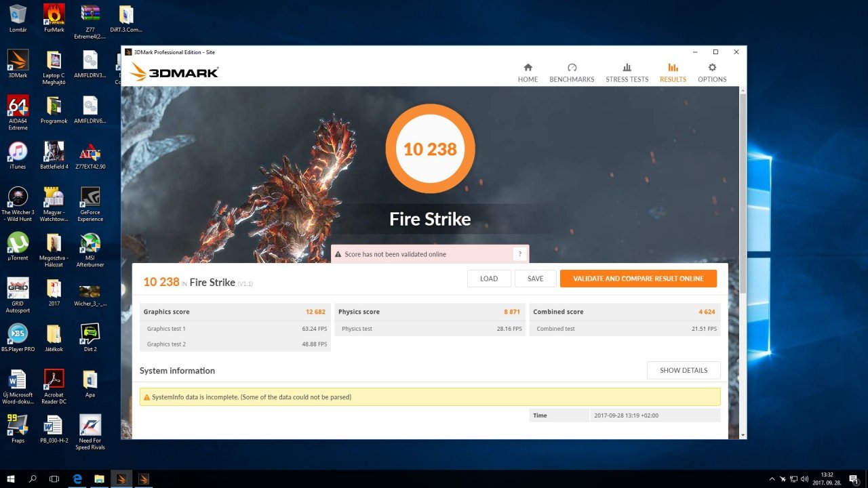The height and width of the screenshot is (488, 868).
Task: Select the PB_030-H-2 document icon
Action: (x=54, y=429)
